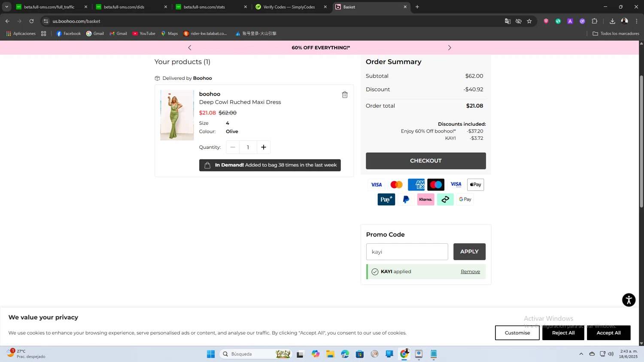The height and width of the screenshot is (362, 644).
Task: Open the tab search dropdown arrow
Action: [6, 7]
